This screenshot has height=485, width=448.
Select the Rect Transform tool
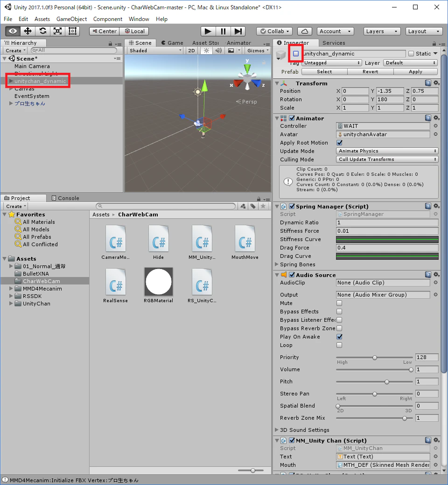72,31
